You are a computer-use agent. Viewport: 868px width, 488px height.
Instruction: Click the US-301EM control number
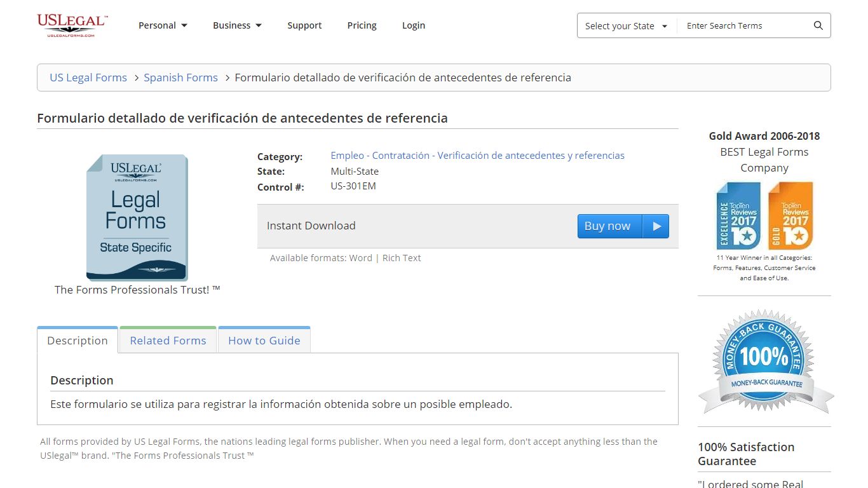point(353,186)
